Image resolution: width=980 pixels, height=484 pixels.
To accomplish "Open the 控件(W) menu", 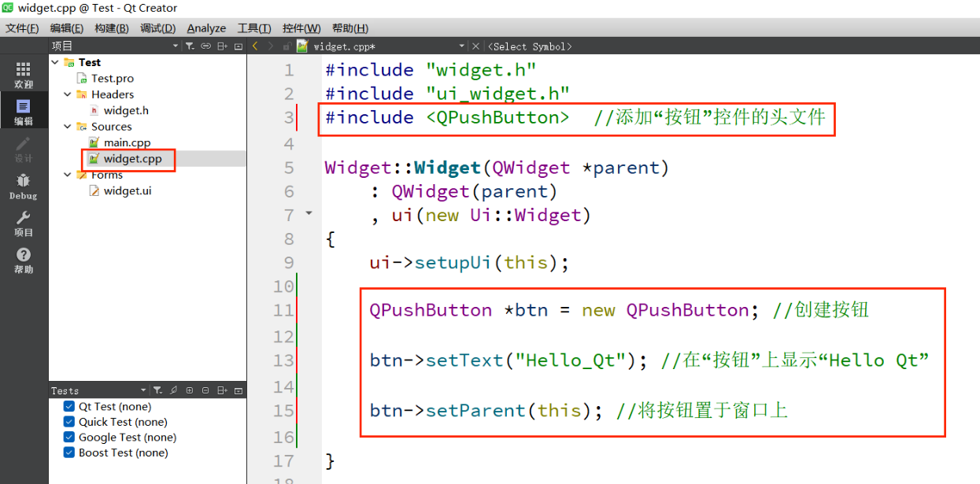I will (301, 28).
